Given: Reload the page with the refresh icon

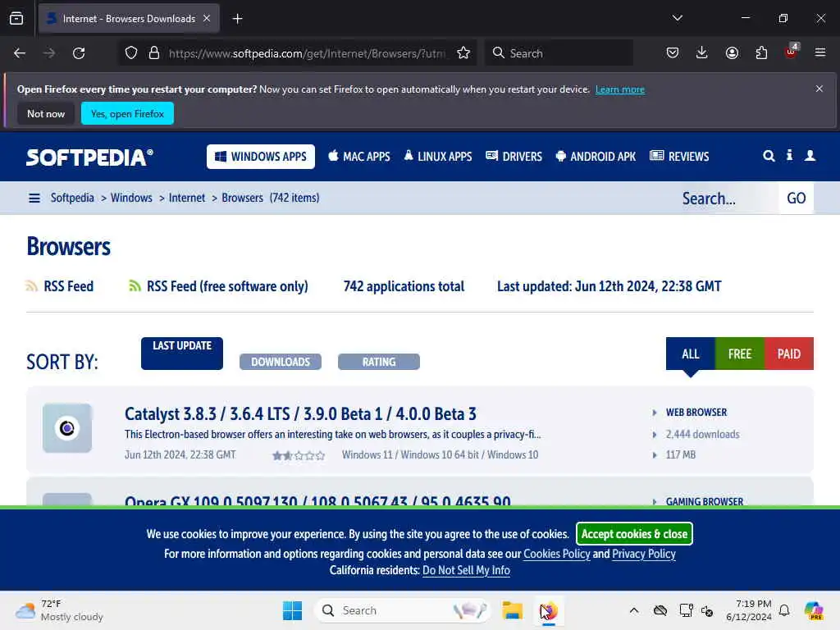Looking at the screenshot, I should (x=79, y=53).
